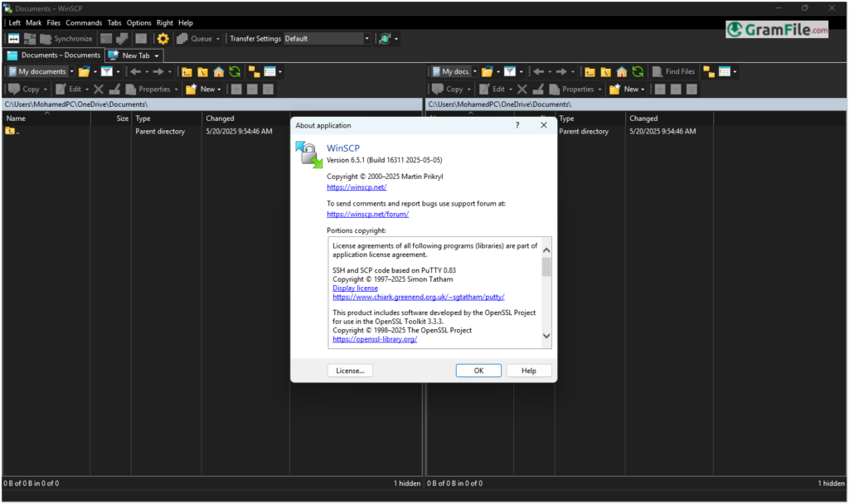Click the left panel filter funnel icon

click(x=107, y=72)
